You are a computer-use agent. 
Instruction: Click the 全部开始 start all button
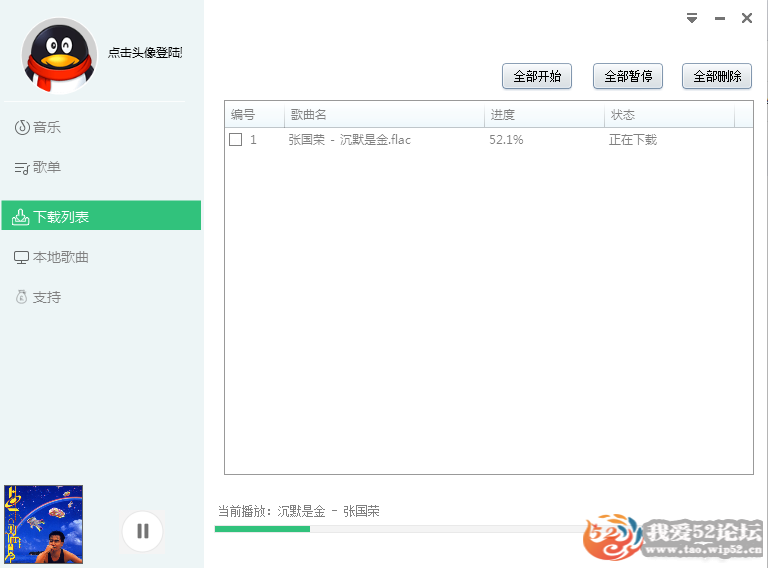pyautogui.click(x=537, y=76)
